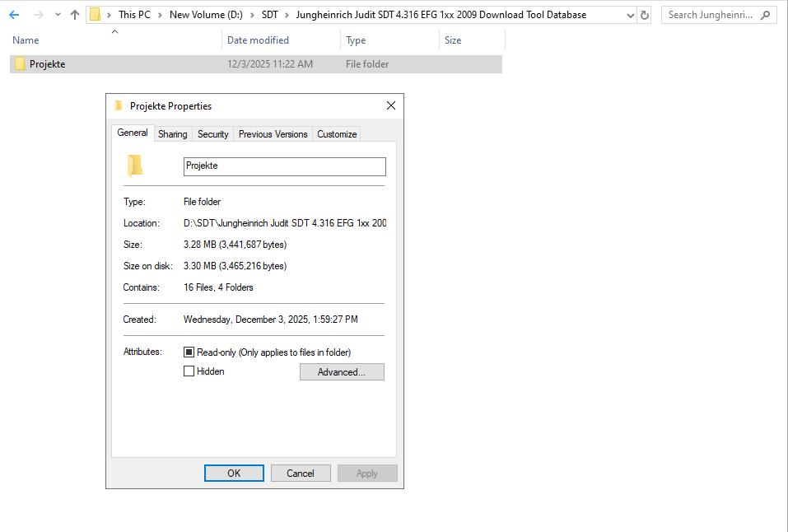Open the recent locations dropdown chevron
This screenshot has height=532, width=788.
pyautogui.click(x=58, y=15)
